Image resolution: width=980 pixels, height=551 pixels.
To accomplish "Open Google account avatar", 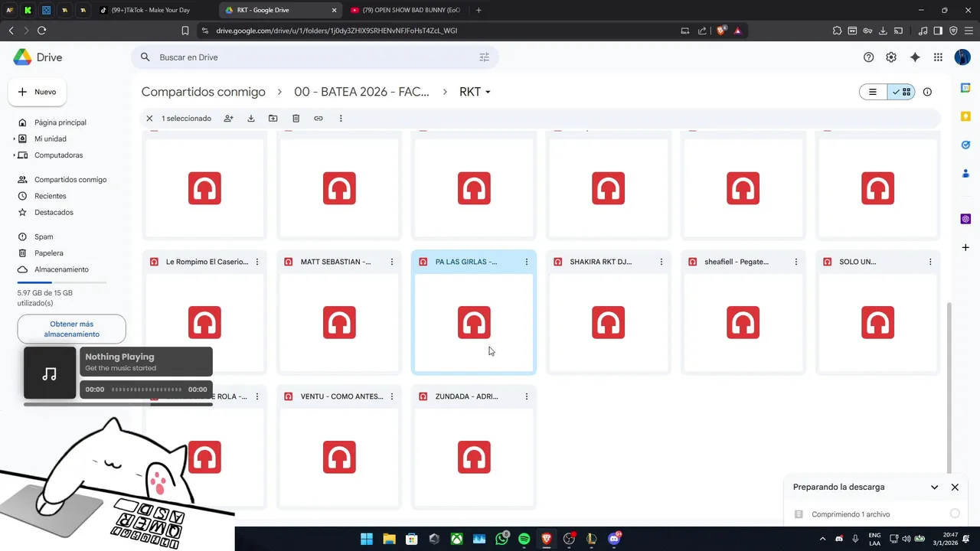I will [962, 57].
